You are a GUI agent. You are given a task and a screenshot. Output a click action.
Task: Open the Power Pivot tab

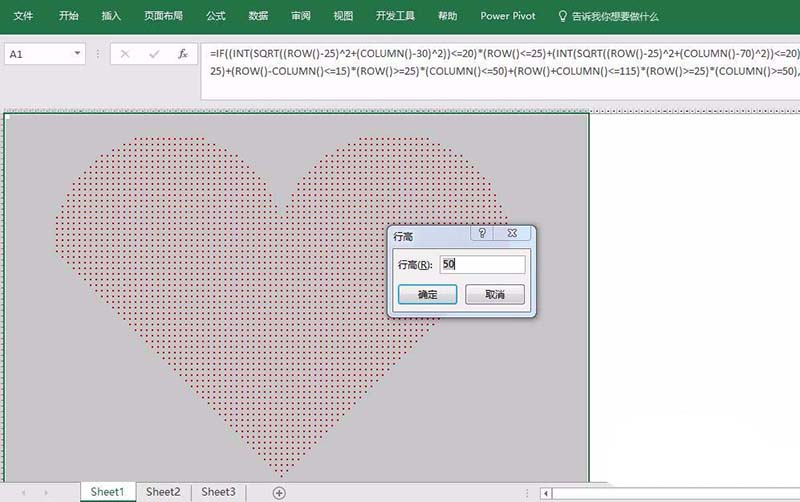[x=507, y=16]
